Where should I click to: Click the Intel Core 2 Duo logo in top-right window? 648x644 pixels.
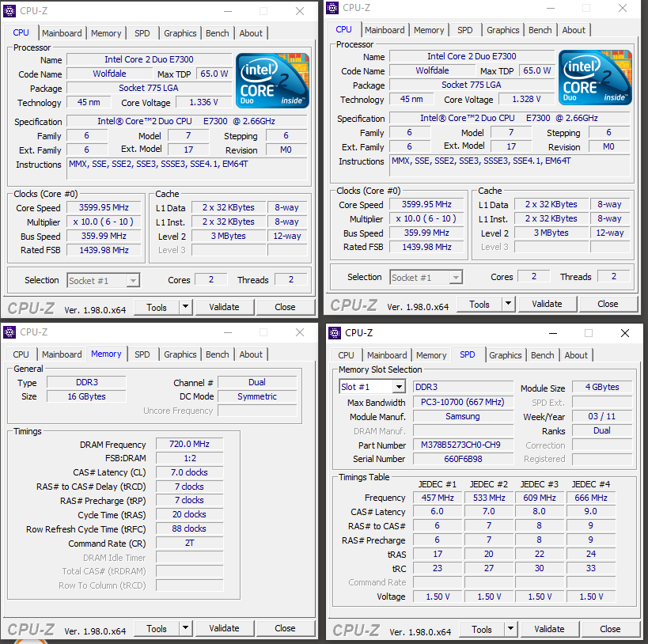[595, 78]
